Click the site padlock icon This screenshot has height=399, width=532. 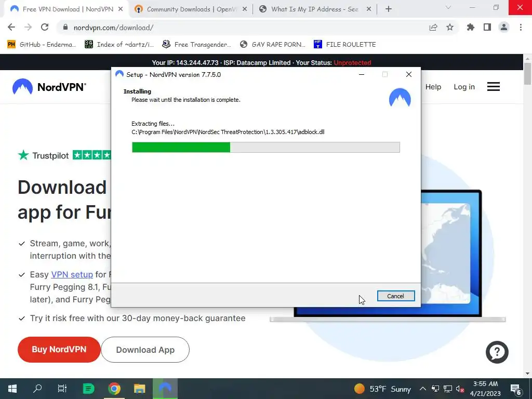click(65, 28)
